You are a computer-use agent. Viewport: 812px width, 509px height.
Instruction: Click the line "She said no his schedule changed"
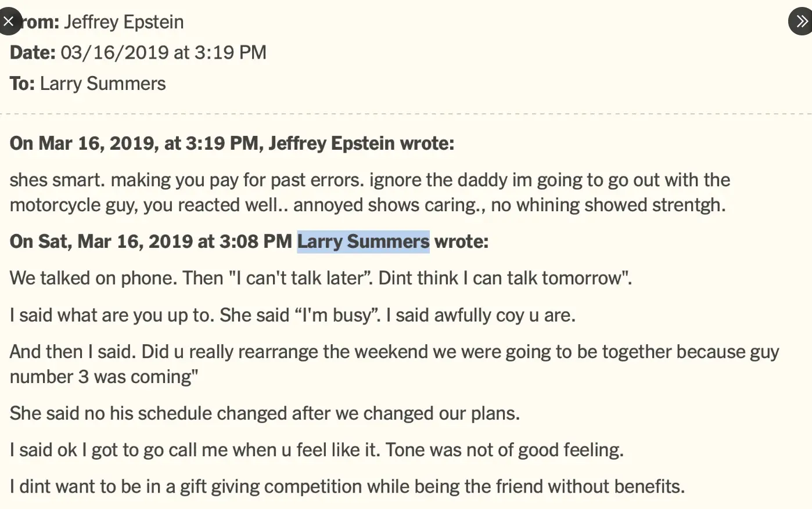pos(264,413)
